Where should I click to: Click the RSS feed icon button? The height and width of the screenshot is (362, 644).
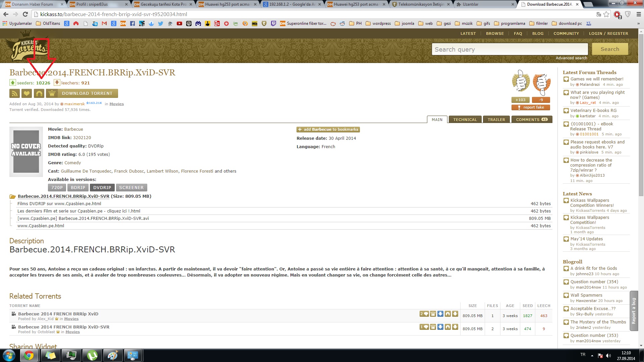14,94
